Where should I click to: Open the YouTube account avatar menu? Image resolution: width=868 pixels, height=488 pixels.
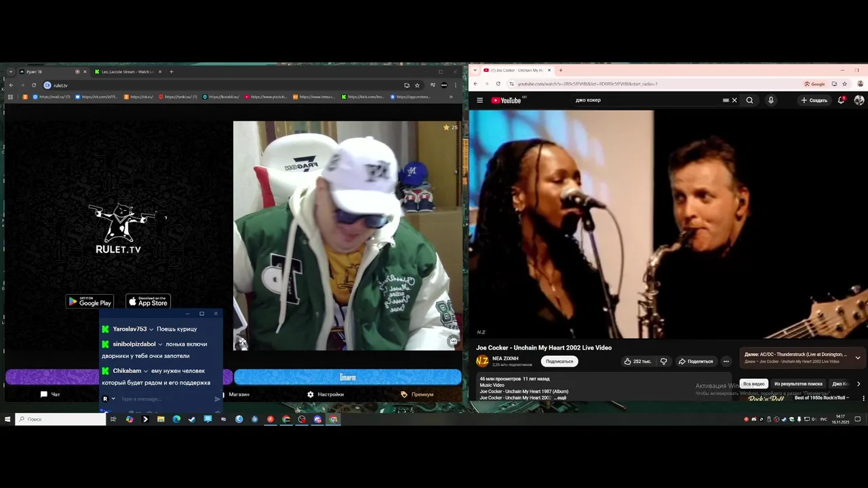point(859,100)
